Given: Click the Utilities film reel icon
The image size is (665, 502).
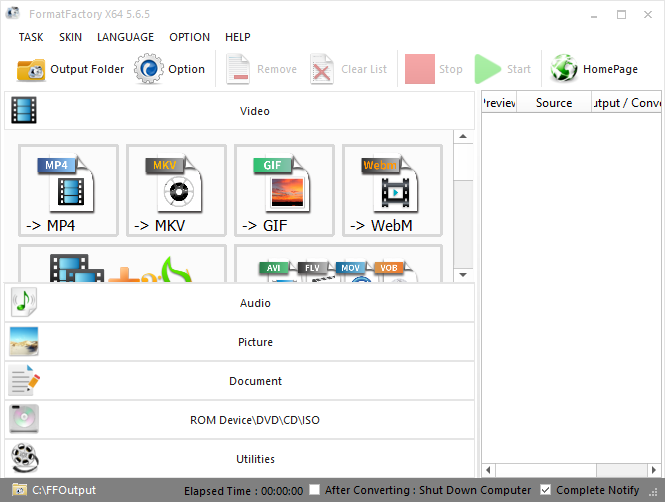Looking at the screenshot, I should tap(24, 458).
